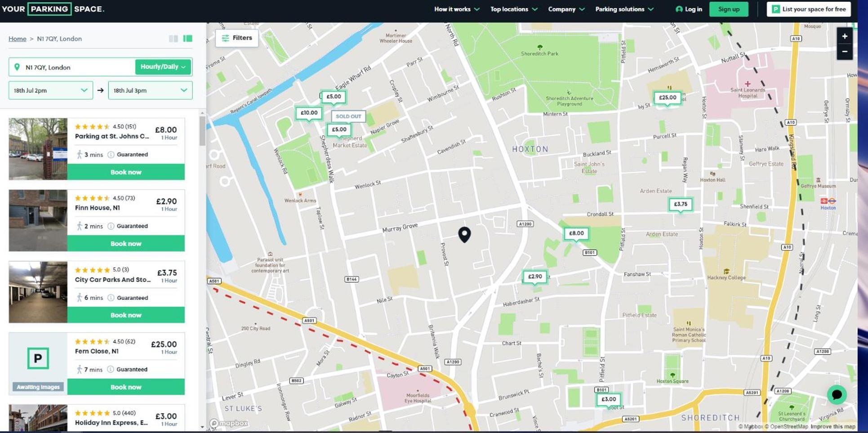
Task: Click List your space for free
Action: pos(809,9)
